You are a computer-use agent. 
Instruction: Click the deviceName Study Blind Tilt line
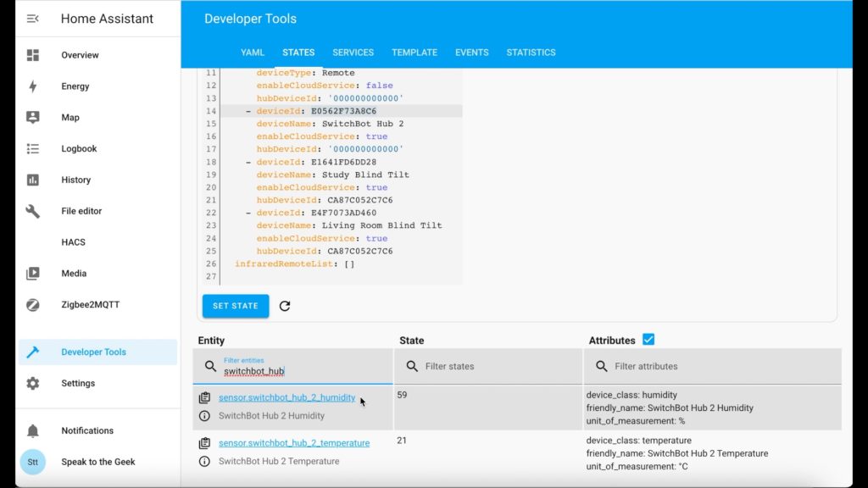pyautogui.click(x=332, y=175)
